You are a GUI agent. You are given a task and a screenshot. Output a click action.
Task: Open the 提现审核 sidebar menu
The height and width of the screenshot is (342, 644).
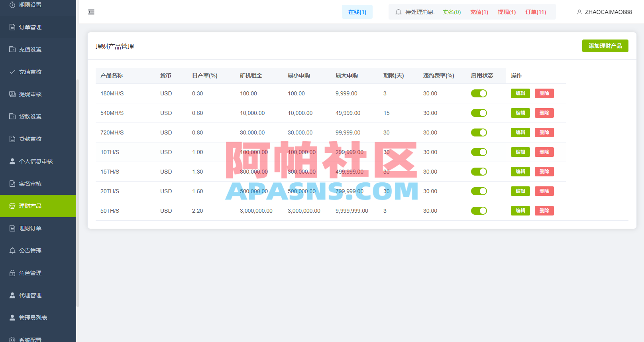(38, 94)
